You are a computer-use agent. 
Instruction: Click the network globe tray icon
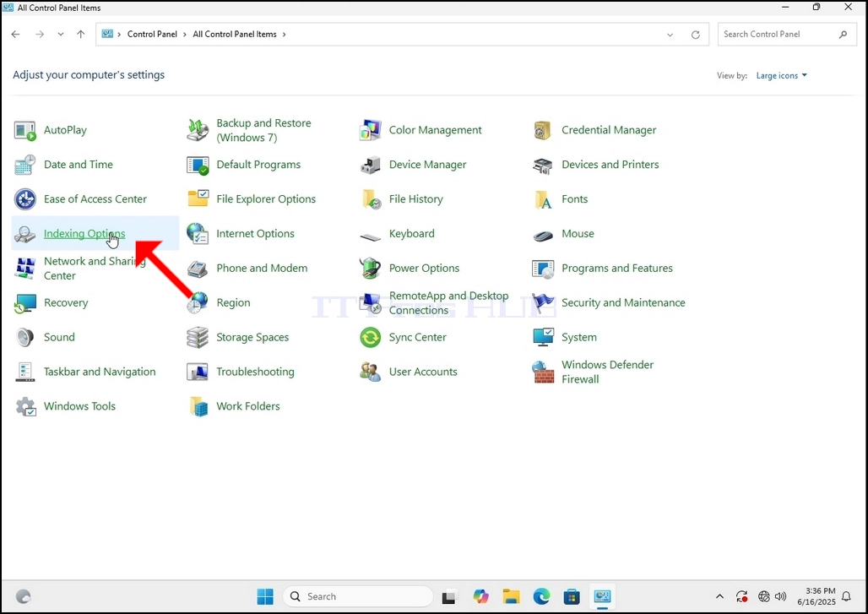coord(764,596)
